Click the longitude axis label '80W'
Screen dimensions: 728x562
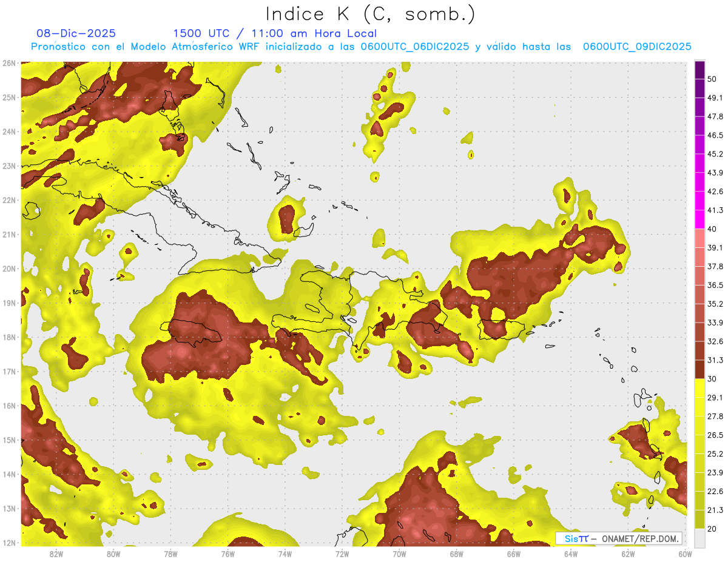(x=113, y=554)
